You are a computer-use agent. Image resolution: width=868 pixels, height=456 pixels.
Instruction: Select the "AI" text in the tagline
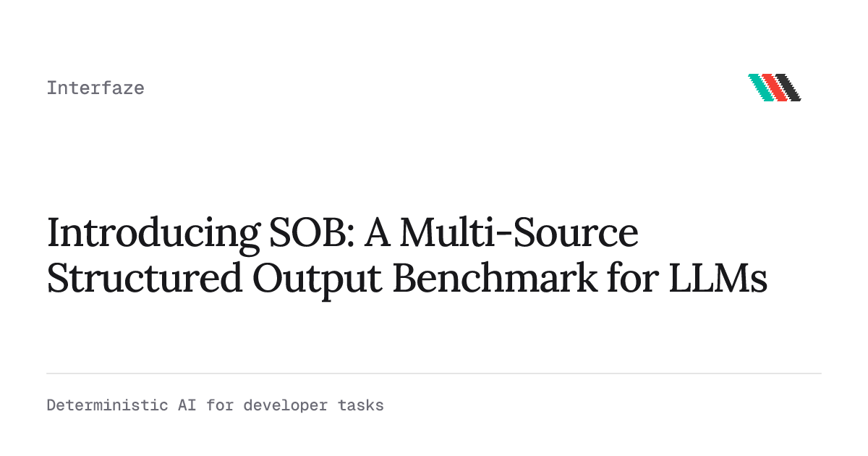pyautogui.click(x=187, y=405)
